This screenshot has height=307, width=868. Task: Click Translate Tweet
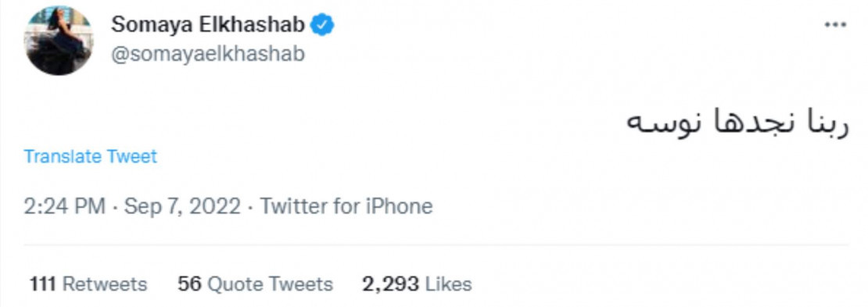90,156
